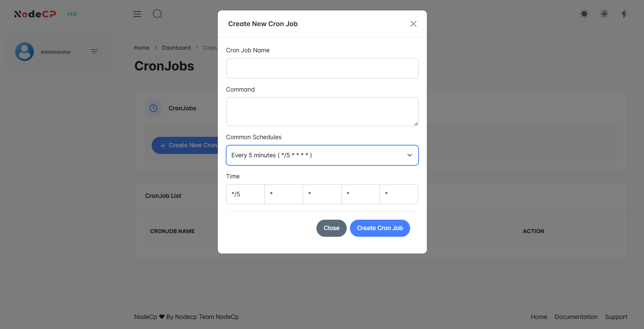The image size is (644, 329).
Task: Toggle the light theme sun icon
Action: (584, 14)
